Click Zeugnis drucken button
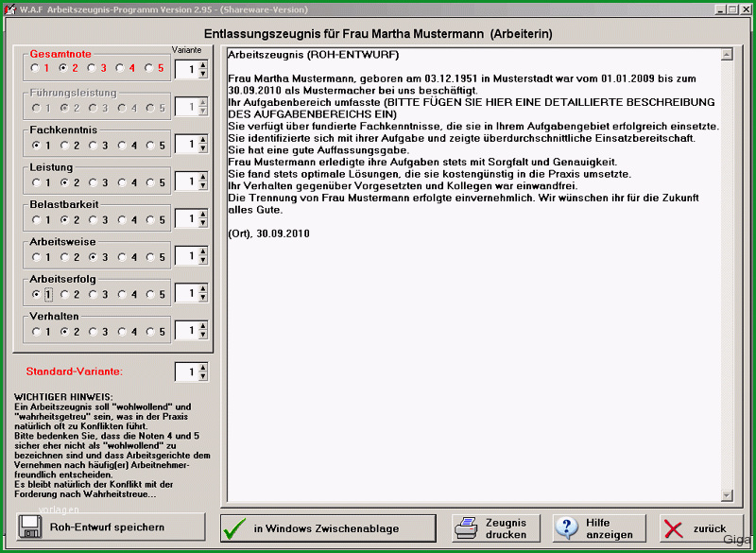 [496, 528]
